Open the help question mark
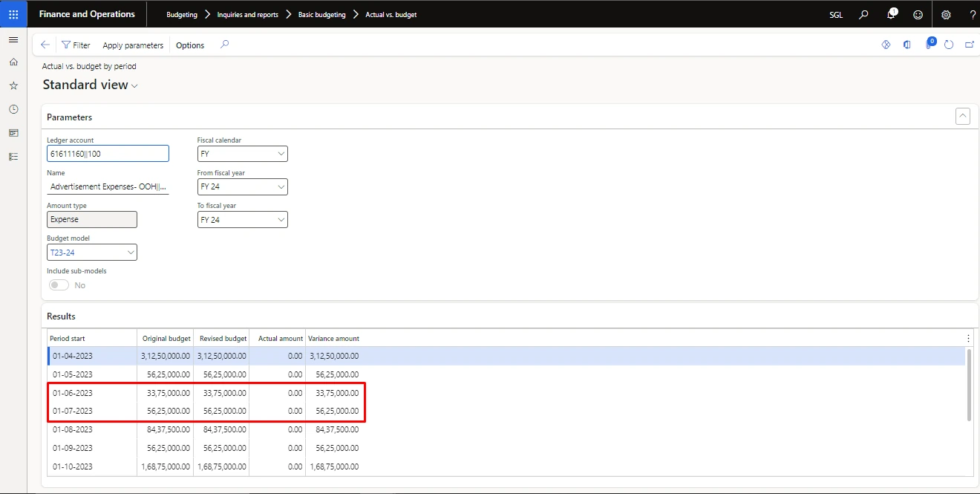Screen dimensions: 980x494 [973, 14]
